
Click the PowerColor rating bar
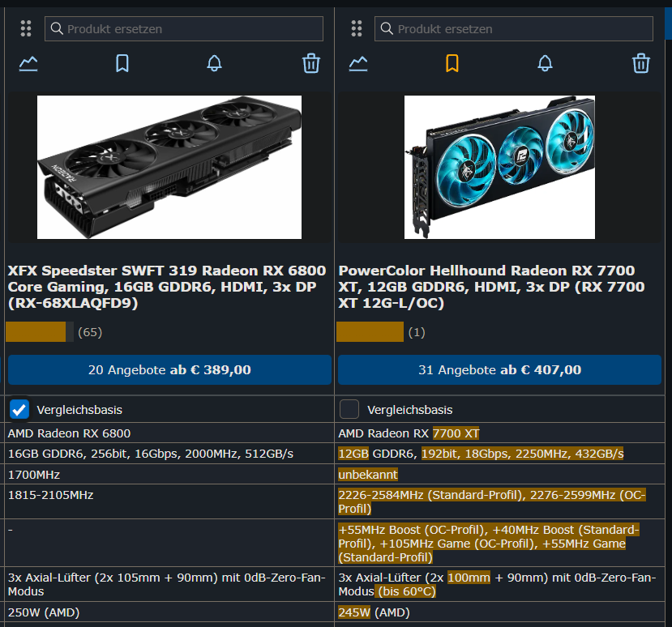pos(370,332)
